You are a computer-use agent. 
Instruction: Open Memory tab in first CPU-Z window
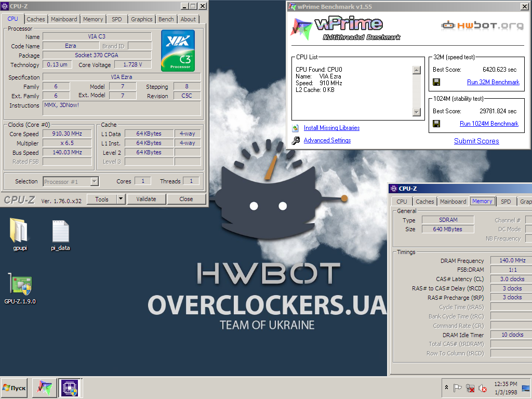(x=93, y=19)
